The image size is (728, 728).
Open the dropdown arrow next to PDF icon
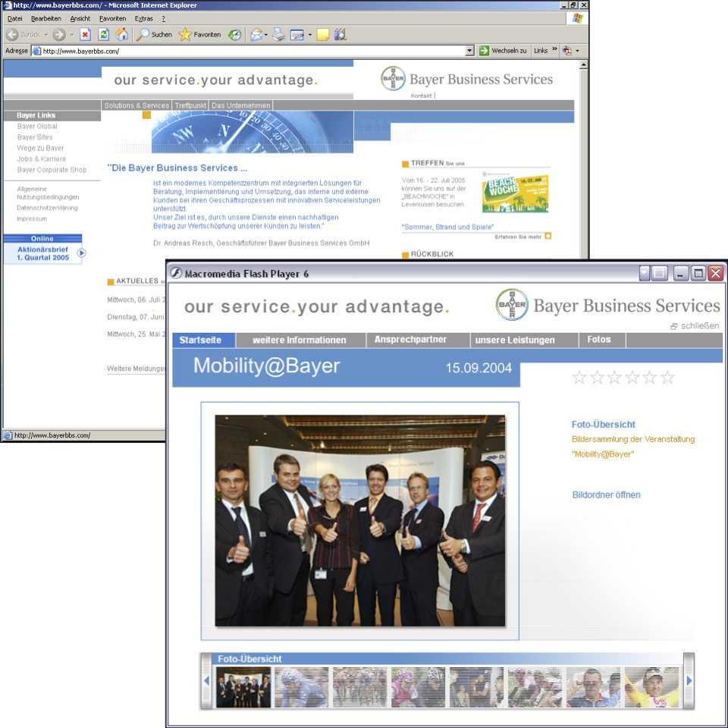point(578,51)
